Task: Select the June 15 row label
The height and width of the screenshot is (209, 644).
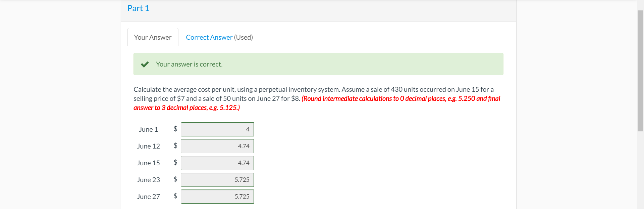Action: pos(148,163)
